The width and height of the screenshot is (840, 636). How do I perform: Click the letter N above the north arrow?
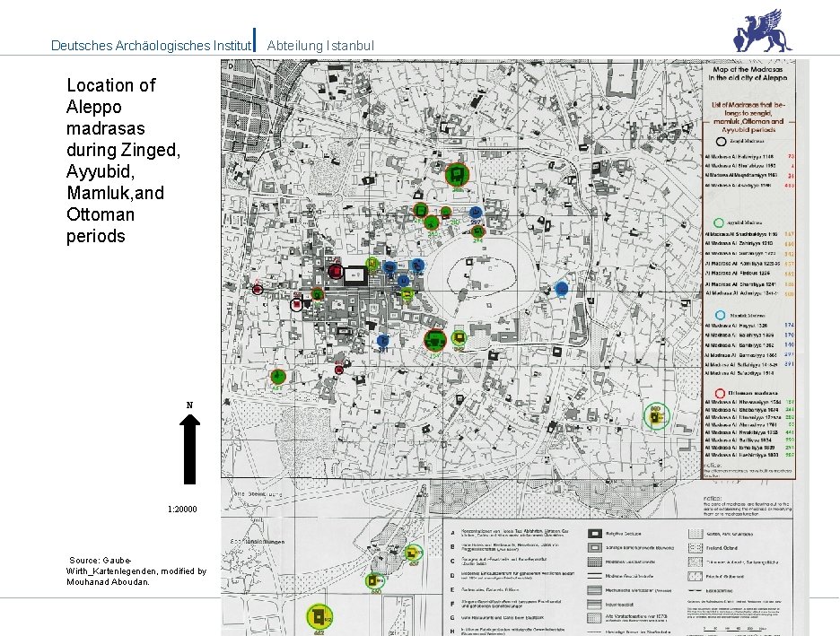(189, 405)
